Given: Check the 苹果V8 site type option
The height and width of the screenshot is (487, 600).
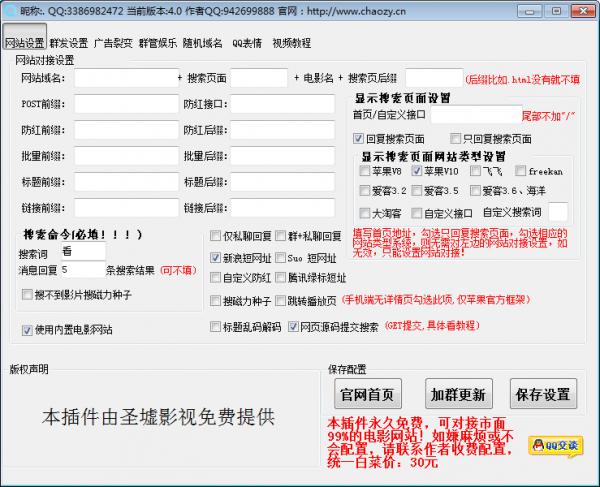Looking at the screenshot, I should coord(364,171).
